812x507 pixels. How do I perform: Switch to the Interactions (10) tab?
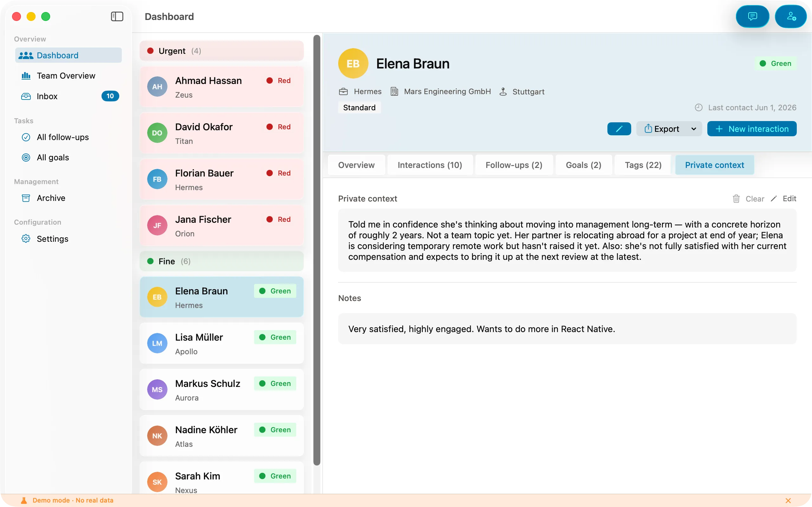(430, 165)
